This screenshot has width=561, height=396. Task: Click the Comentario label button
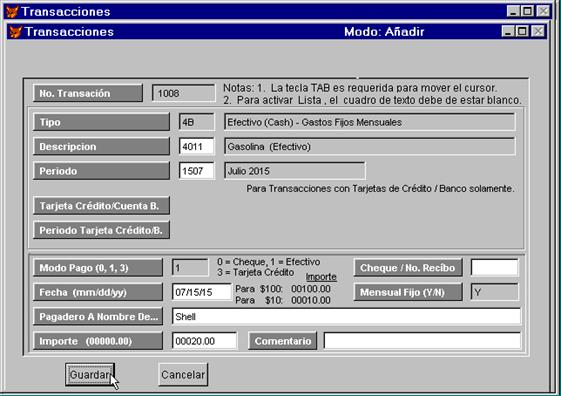[x=283, y=341]
